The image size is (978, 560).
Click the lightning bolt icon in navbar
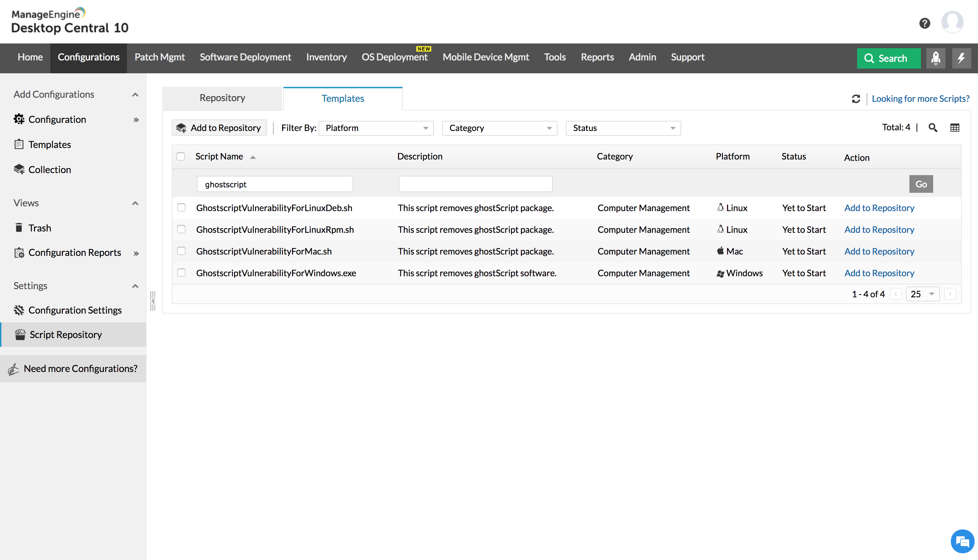pyautogui.click(x=961, y=58)
